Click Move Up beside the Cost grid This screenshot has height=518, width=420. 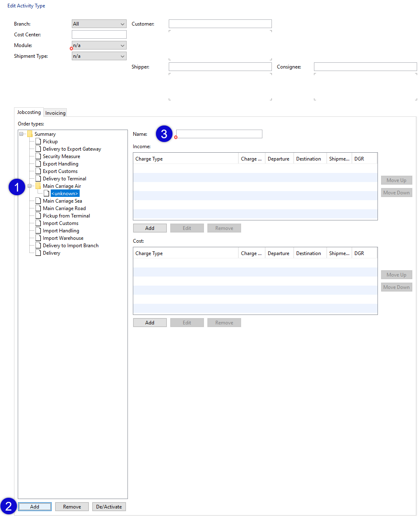(x=396, y=274)
